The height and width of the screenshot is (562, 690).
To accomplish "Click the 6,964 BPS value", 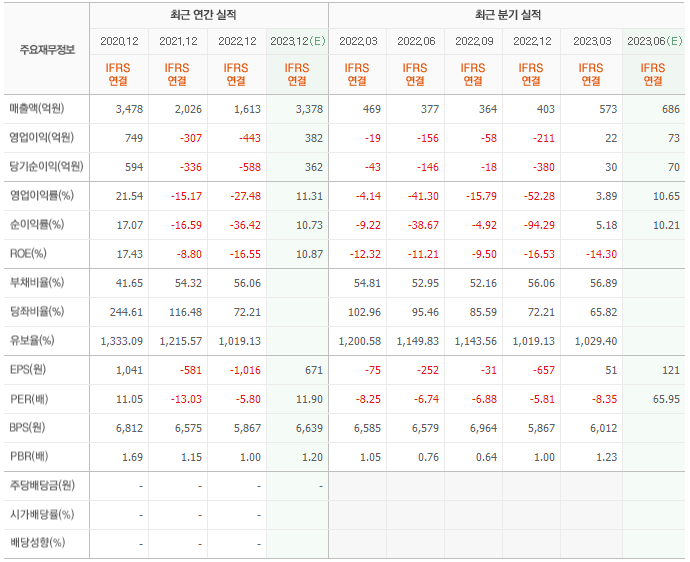I will [x=483, y=428].
